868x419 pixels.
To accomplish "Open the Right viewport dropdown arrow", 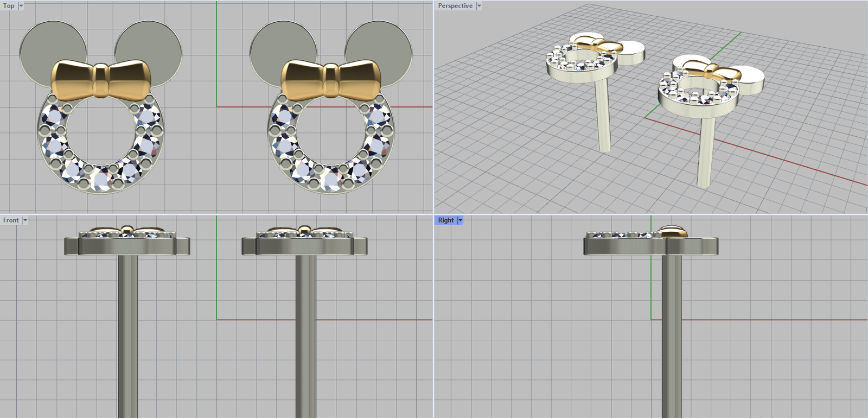I will pos(461,220).
